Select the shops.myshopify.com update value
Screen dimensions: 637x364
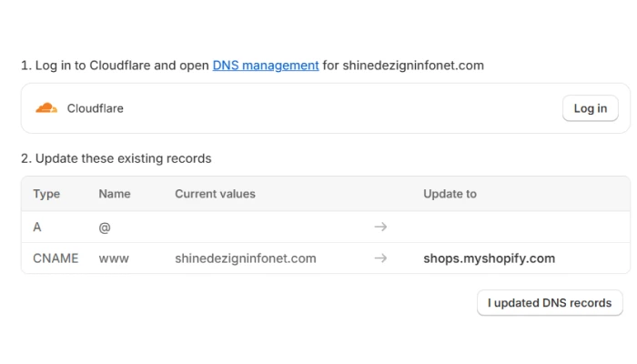[x=490, y=258]
